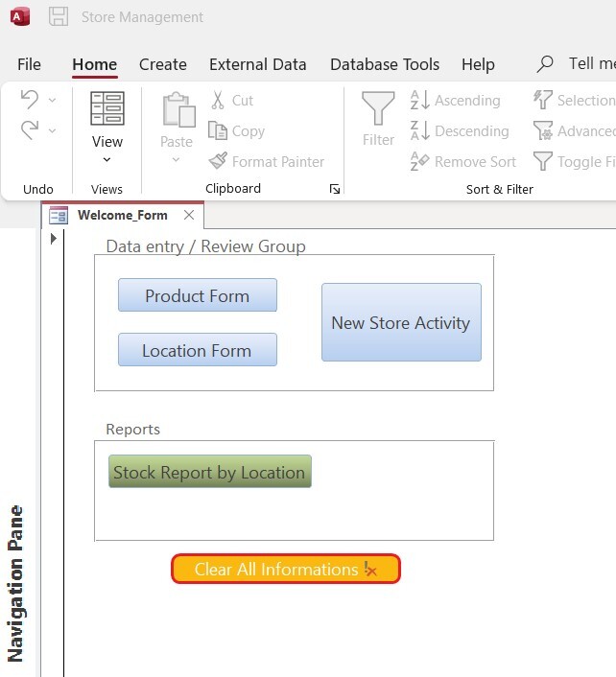Close the Welcome_Form tab
Viewport: 616px width, 677px height.
pyautogui.click(x=189, y=215)
